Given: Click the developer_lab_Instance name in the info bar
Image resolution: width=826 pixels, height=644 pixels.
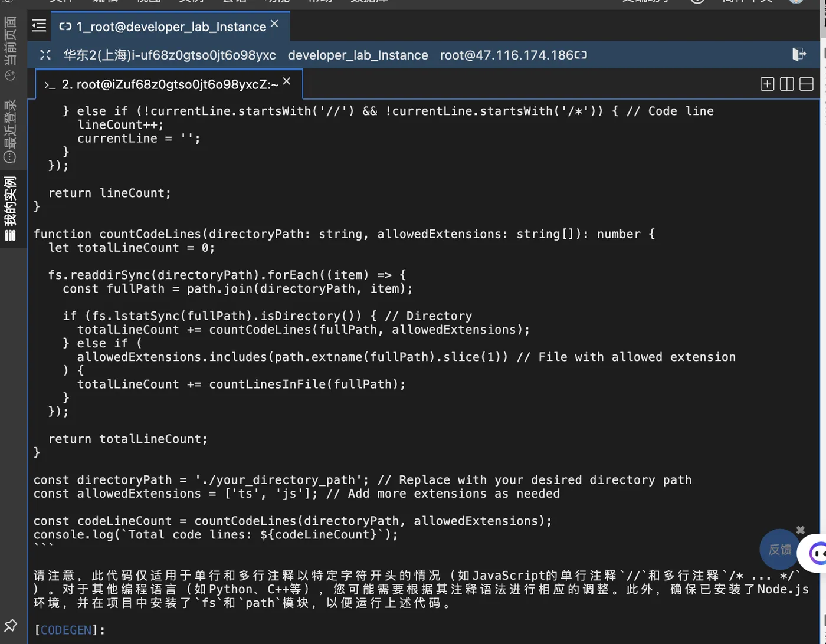Looking at the screenshot, I should (x=358, y=55).
